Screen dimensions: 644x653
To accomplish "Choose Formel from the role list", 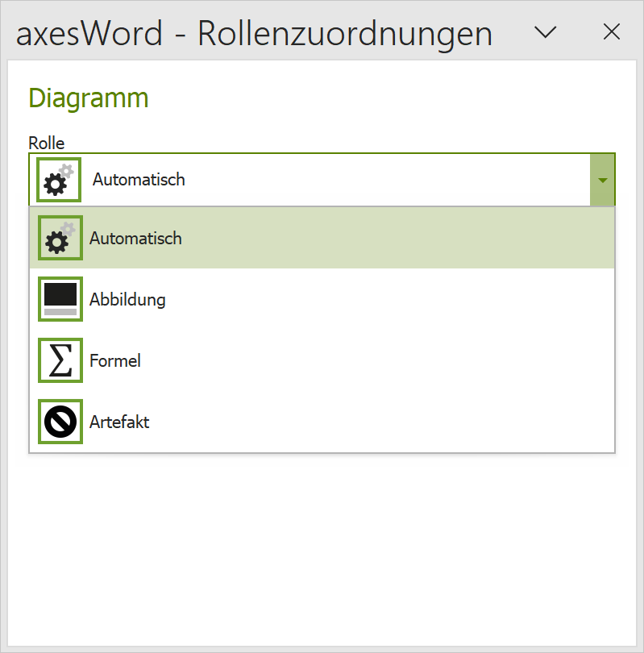I will click(322, 360).
